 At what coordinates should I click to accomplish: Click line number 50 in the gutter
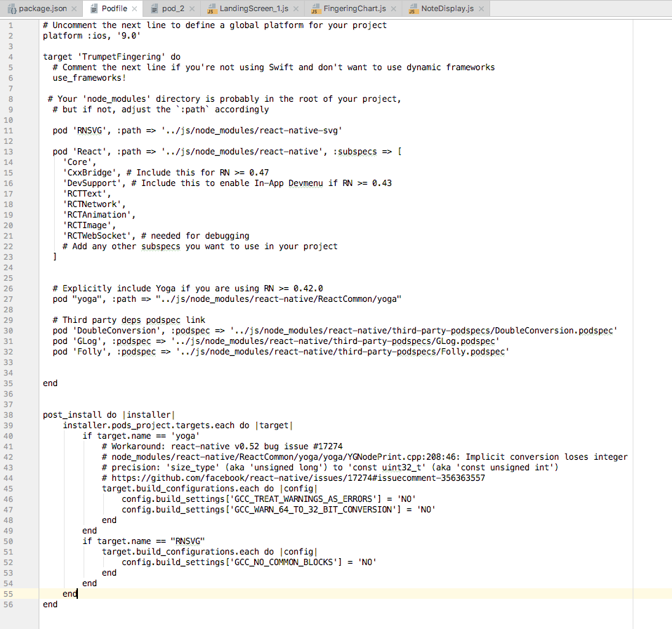coord(11,541)
